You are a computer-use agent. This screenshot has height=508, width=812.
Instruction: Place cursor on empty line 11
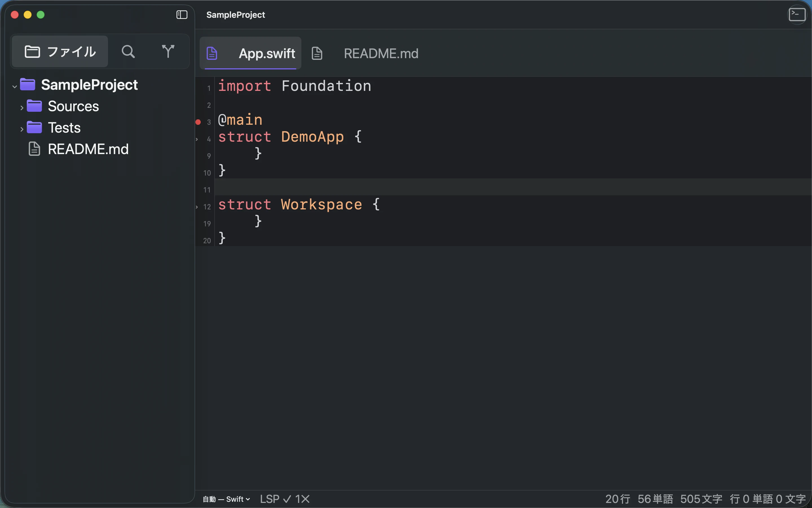point(513,187)
